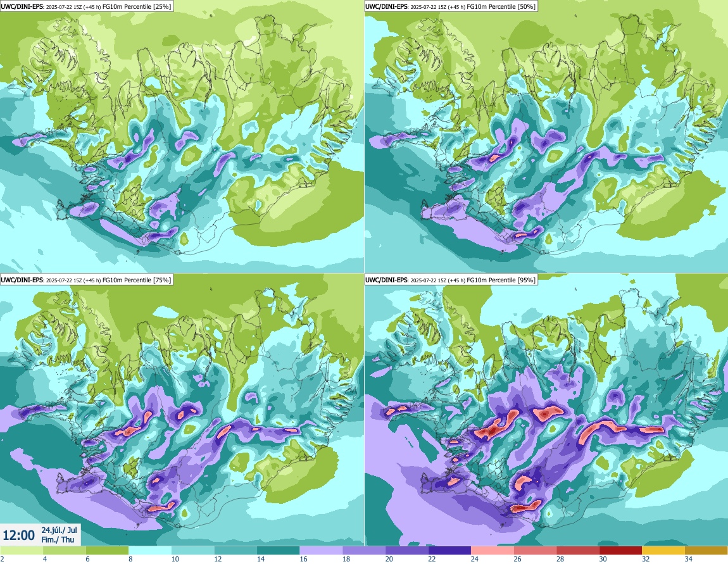
Task: Click the legend scale value 24
Action: (475, 559)
